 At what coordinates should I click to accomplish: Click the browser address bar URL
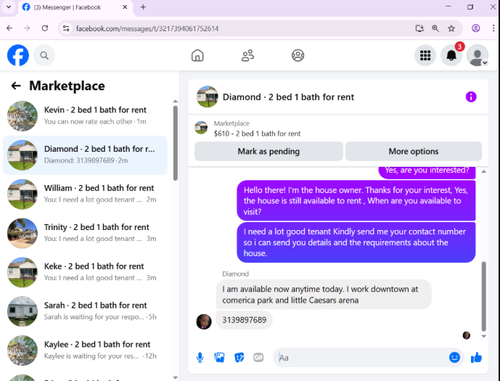[147, 29]
